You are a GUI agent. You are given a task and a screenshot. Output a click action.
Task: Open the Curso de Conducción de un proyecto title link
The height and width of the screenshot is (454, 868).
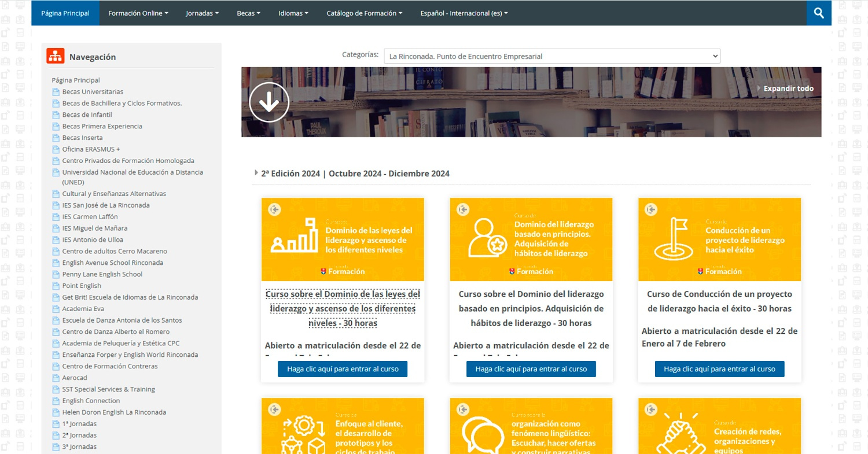[x=719, y=301]
